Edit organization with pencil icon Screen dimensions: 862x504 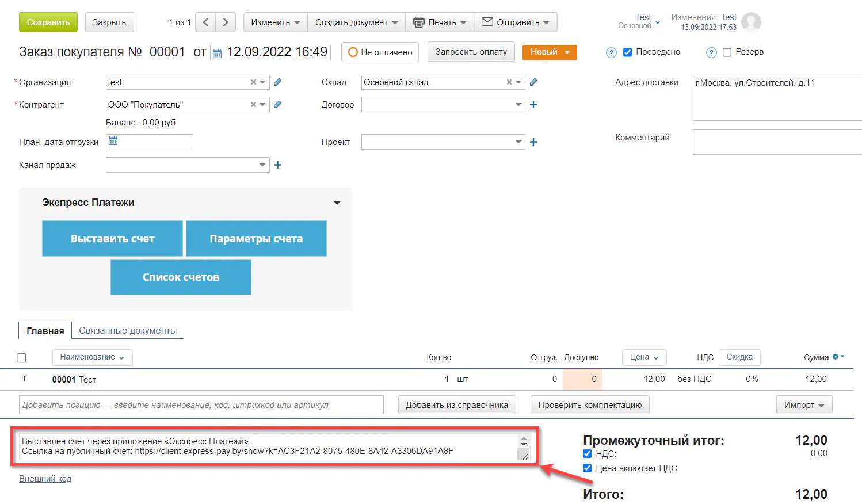click(277, 82)
